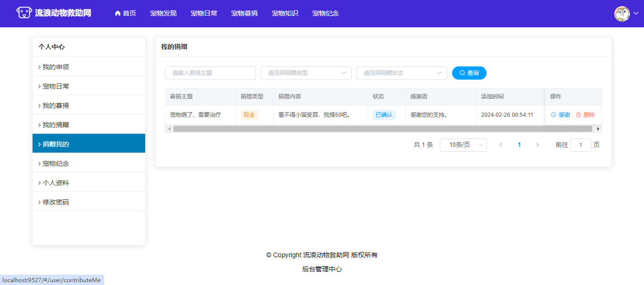The width and height of the screenshot is (644, 285).
Task: Open 宠物知识 in top navigation
Action: click(285, 13)
